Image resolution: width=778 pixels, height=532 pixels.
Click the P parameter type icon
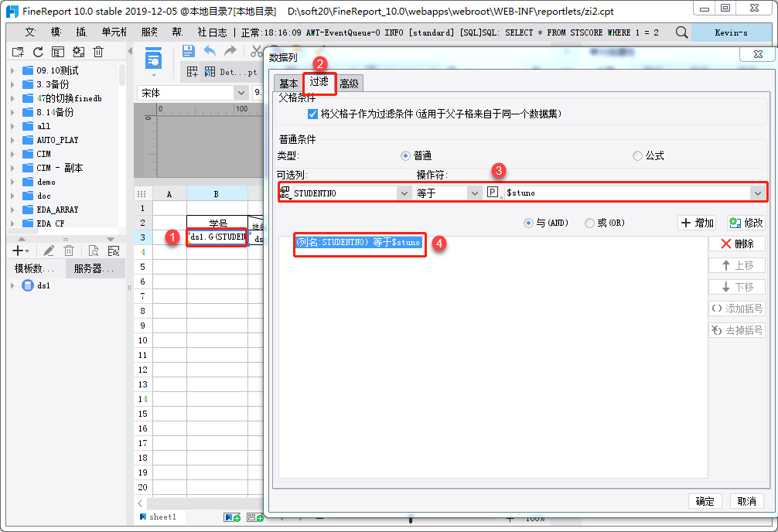point(493,193)
